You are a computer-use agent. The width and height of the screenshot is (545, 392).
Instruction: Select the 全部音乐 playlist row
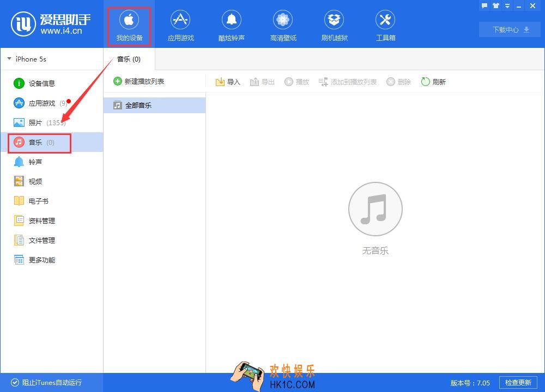pyautogui.click(x=155, y=105)
